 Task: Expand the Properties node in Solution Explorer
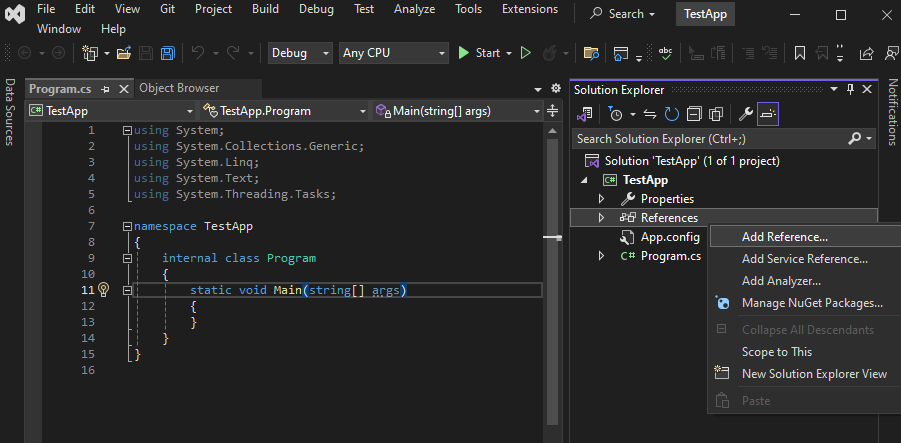(x=602, y=199)
